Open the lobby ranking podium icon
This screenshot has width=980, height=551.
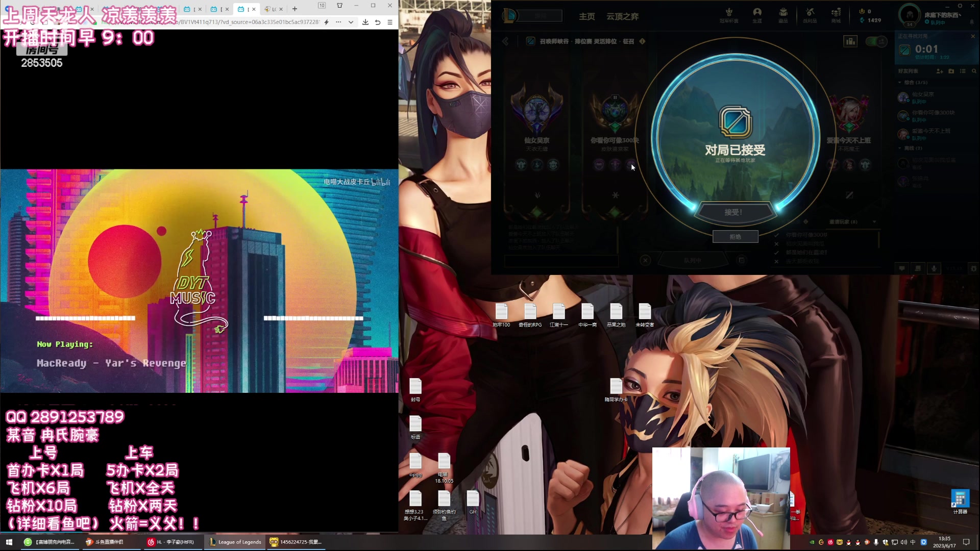tap(850, 41)
